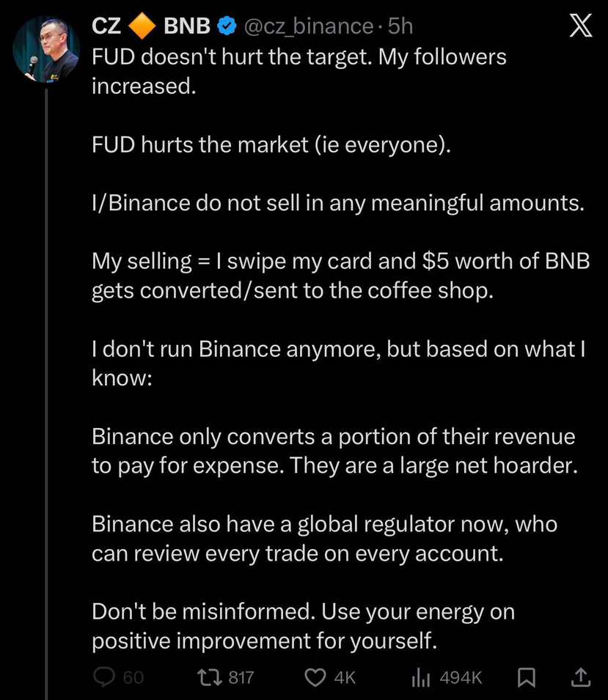This screenshot has width=608, height=700.
Task: Like the post with the heart icon
Action: coord(315,678)
